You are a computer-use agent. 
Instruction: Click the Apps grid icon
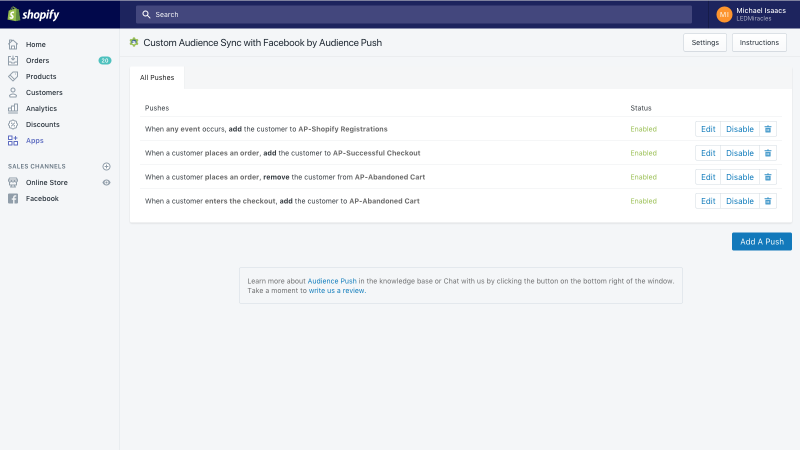coord(13,140)
